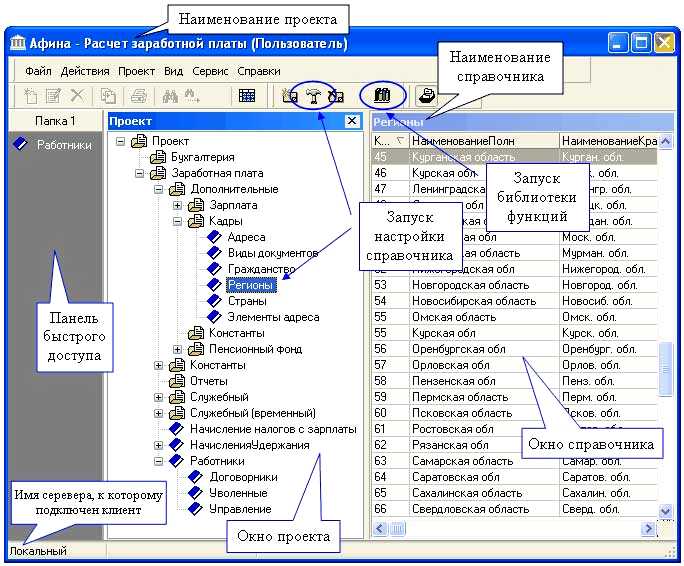Select the Омская область cell
This screenshot has width=684, height=566.
pyautogui.click(x=484, y=317)
